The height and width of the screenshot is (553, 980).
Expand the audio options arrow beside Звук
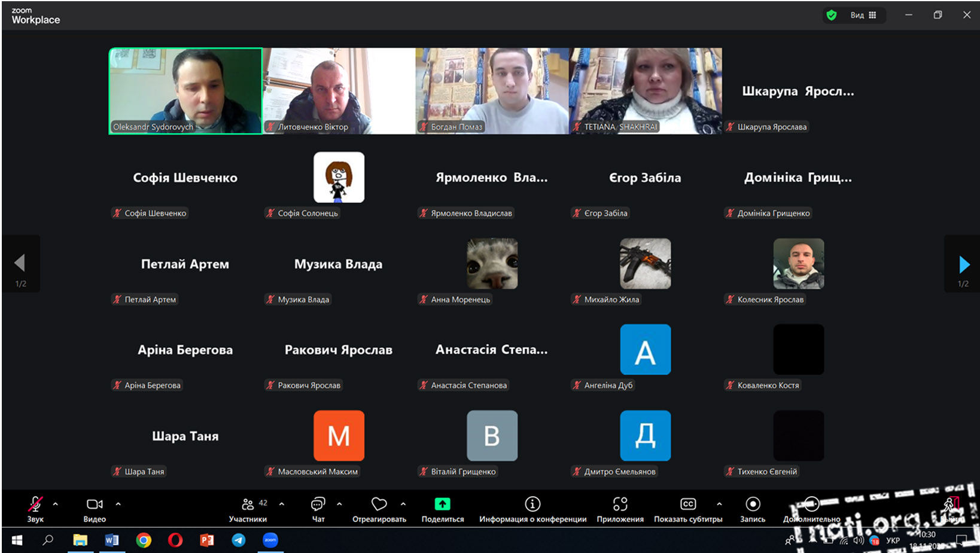coord(56,504)
